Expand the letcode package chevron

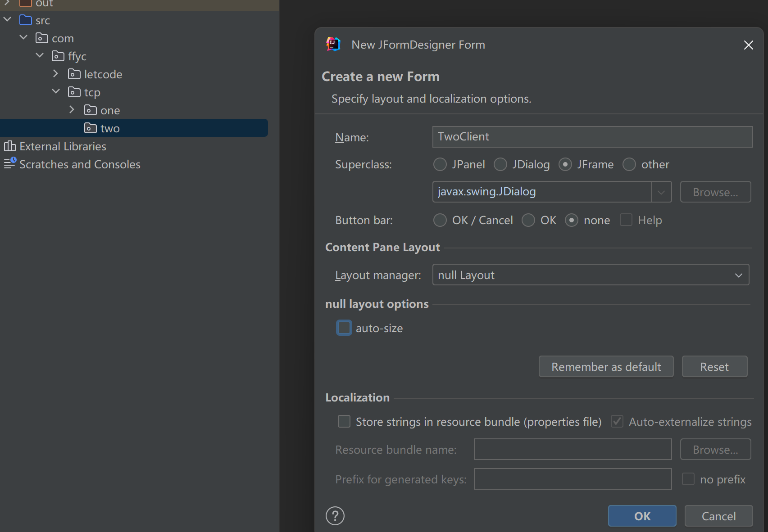55,73
